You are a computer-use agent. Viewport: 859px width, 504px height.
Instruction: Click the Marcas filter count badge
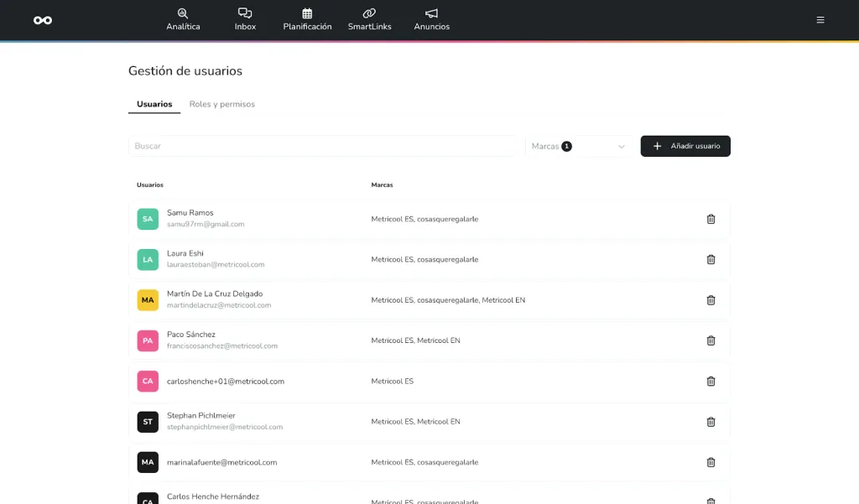point(566,146)
